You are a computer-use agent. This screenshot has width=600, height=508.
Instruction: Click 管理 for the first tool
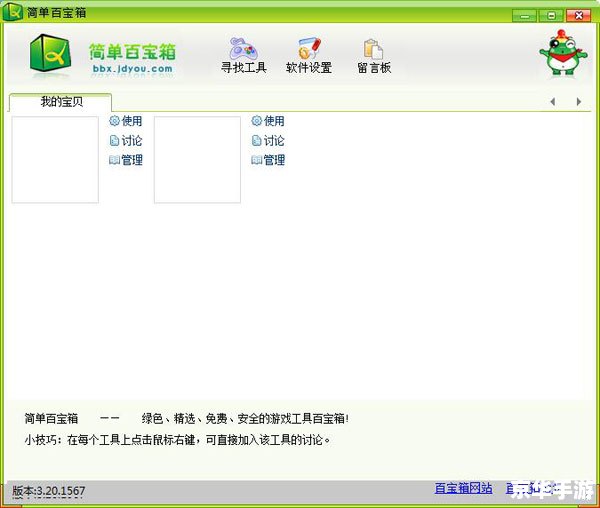(126, 160)
